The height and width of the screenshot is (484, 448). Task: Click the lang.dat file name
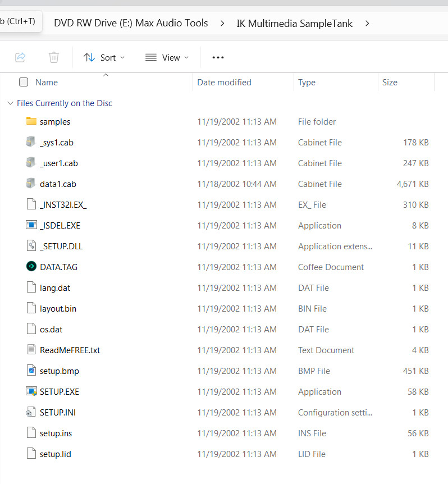click(55, 288)
